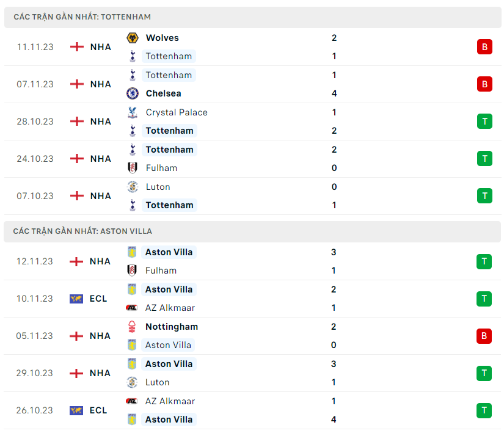Click green T badge for Crystal Palace match
504x436 pixels.
484,122
